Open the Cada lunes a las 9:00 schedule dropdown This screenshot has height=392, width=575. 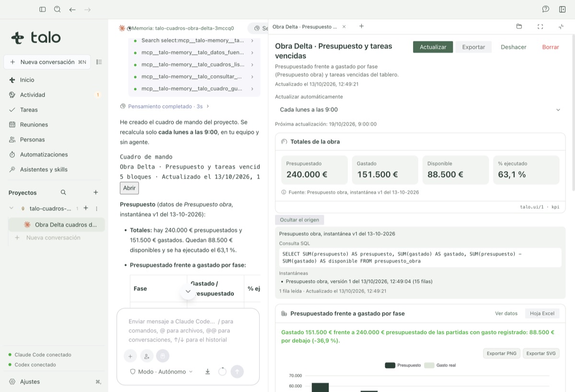(x=420, y=110)
